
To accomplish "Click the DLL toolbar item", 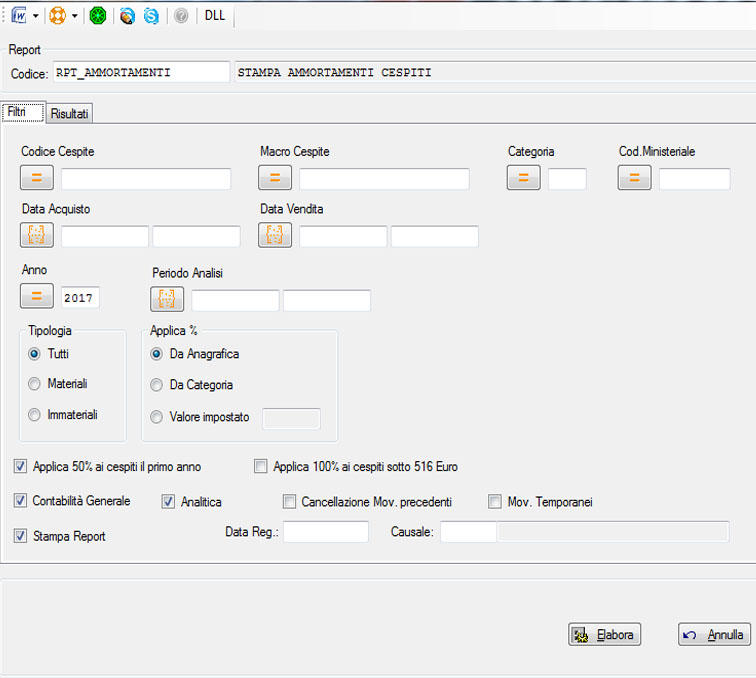I will click(215, 15).
